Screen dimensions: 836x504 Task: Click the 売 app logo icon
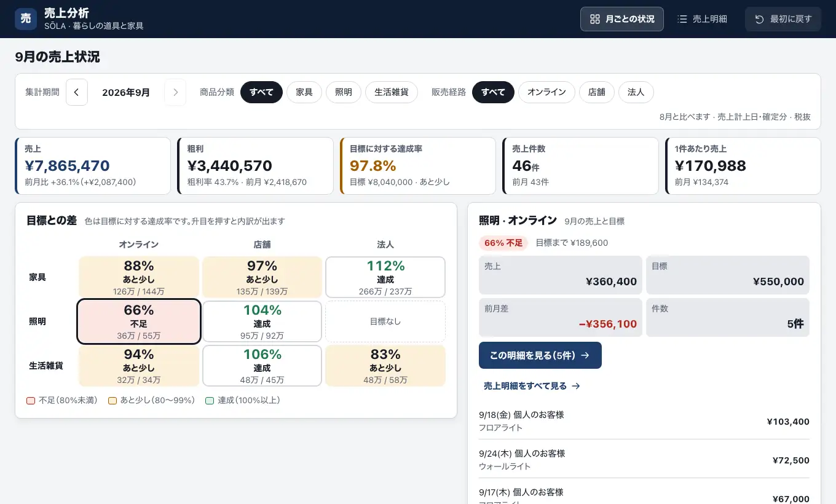(26, 19)
